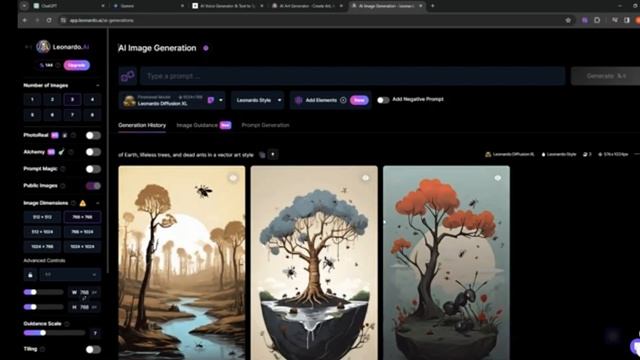Screen dimensions: 640x360
Task: Click the info icon next to Alchemy
Action: pos(71,152)
